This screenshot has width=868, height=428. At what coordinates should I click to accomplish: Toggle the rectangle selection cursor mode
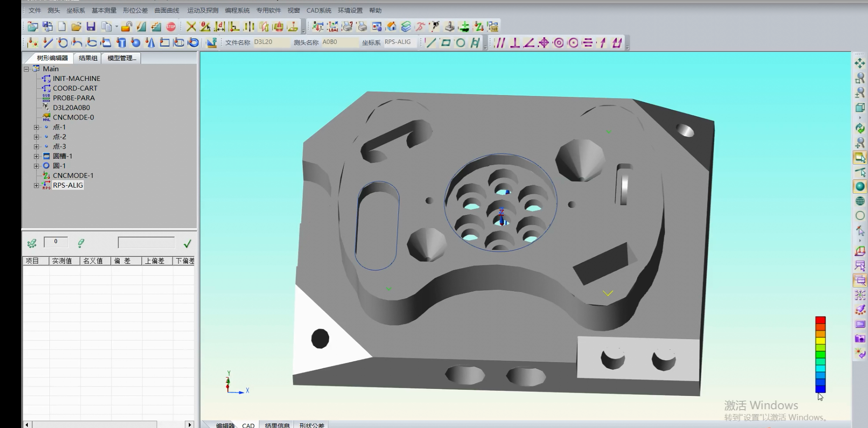pyautogui.click(x=860, y=158)
